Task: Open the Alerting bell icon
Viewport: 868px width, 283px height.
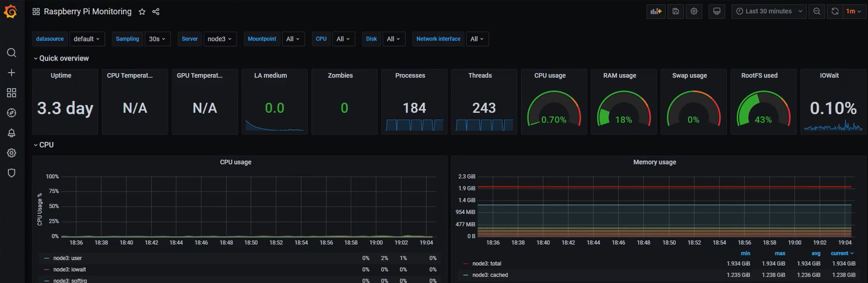Action: (x=11, y=133)
